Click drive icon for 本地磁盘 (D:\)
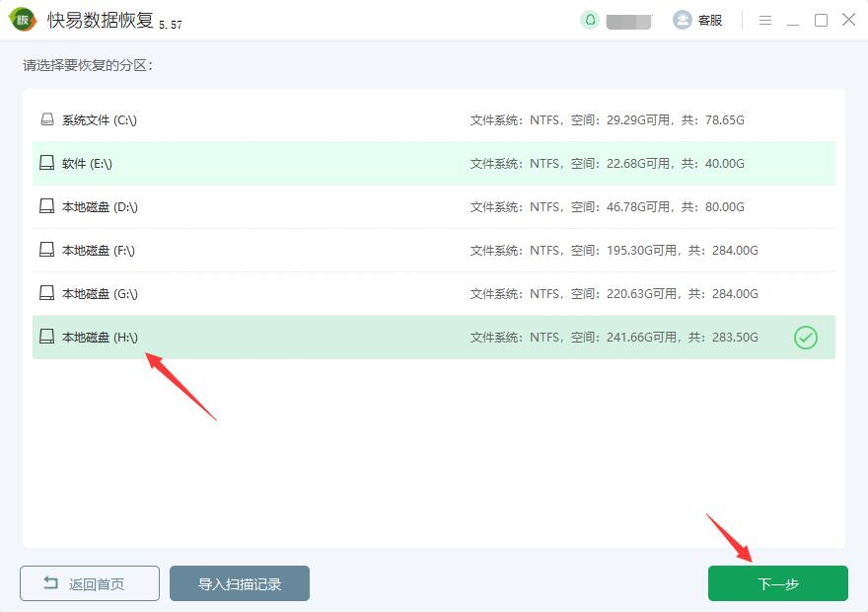 (x=46, y=207)
